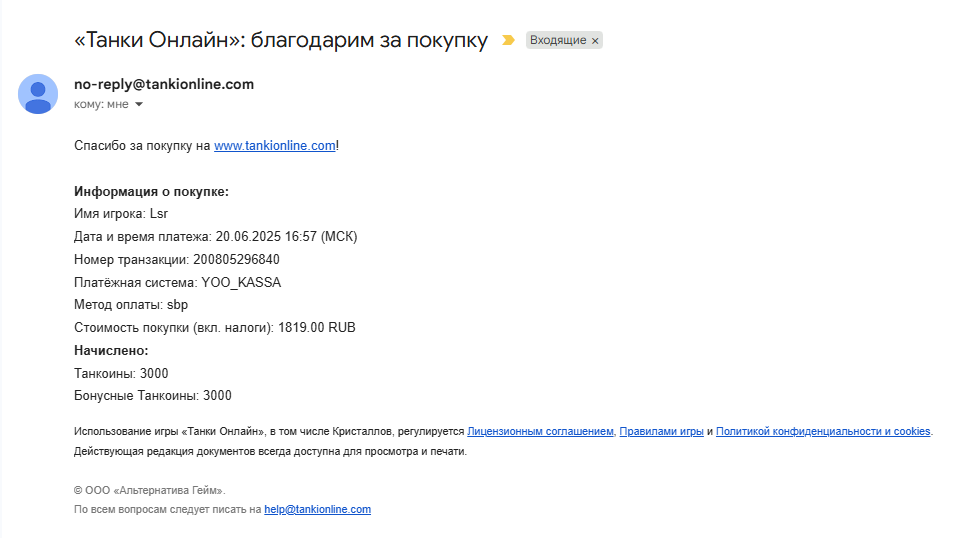Click the Информация о покупке heading
The height and width of the screenshot is (538, 955).
coord(151,191)
